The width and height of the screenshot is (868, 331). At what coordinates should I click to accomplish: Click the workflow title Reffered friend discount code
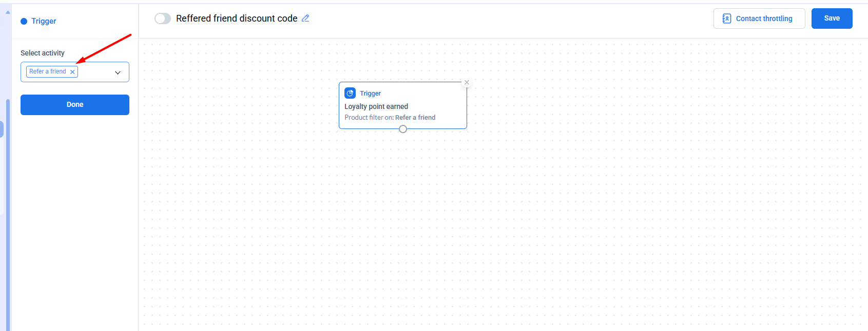coord(237,19)
